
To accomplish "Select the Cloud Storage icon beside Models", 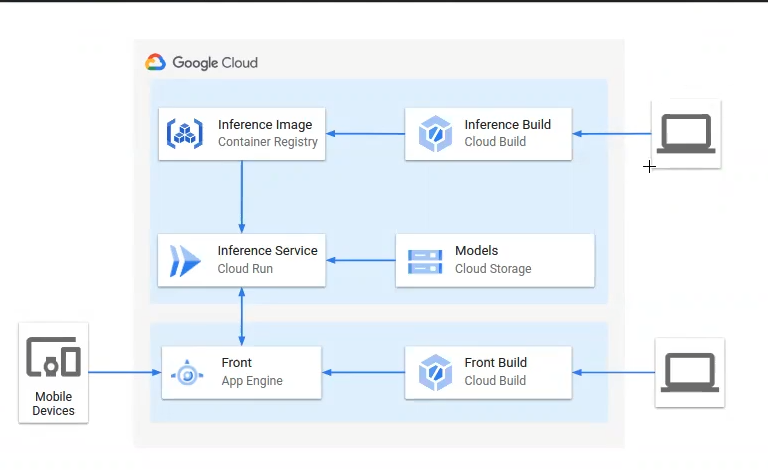I will coord(425,261).
